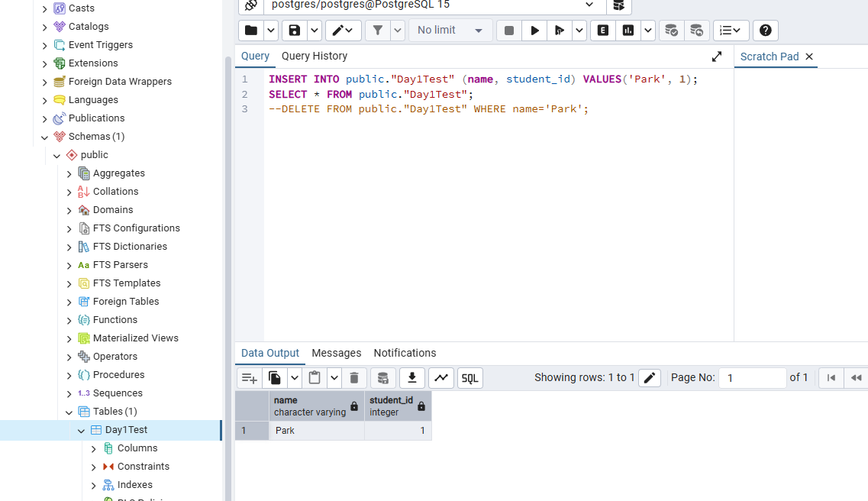Edit rows range pencil icon
Viewport: 868px width, 501px height.
(x=650, y=378)
